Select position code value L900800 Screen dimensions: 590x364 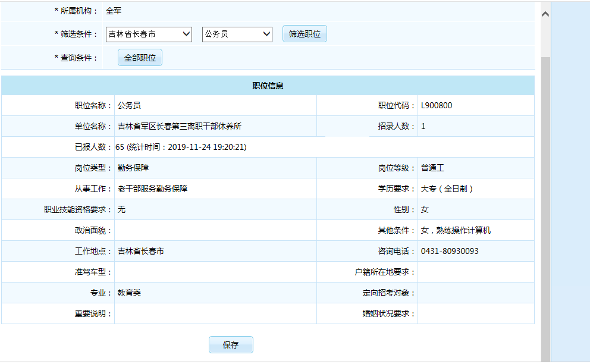coord(437,105)
